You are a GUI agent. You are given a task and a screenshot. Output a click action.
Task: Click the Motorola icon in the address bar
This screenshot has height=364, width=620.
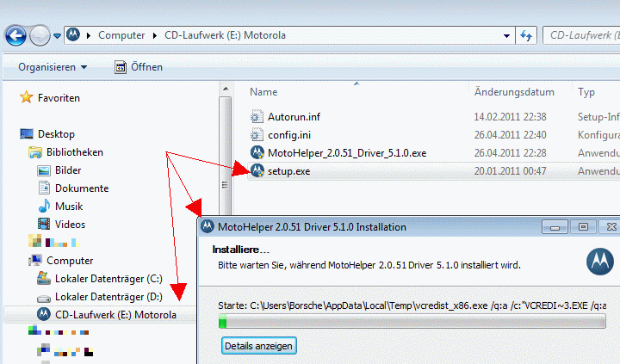click(x=73, y=34)
